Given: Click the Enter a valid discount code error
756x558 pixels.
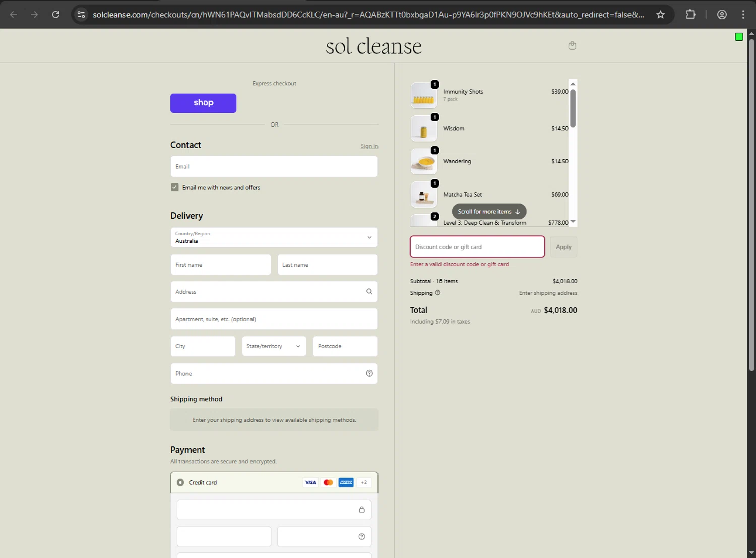Looking at the screenshot, I should pyautogui.click(x=460, y=264).
